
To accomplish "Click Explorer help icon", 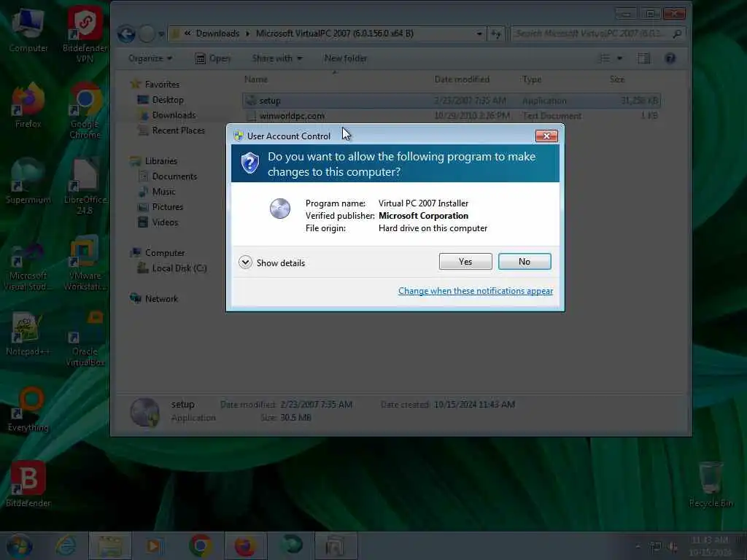I will pyautogui.click(x=670, y=58).
